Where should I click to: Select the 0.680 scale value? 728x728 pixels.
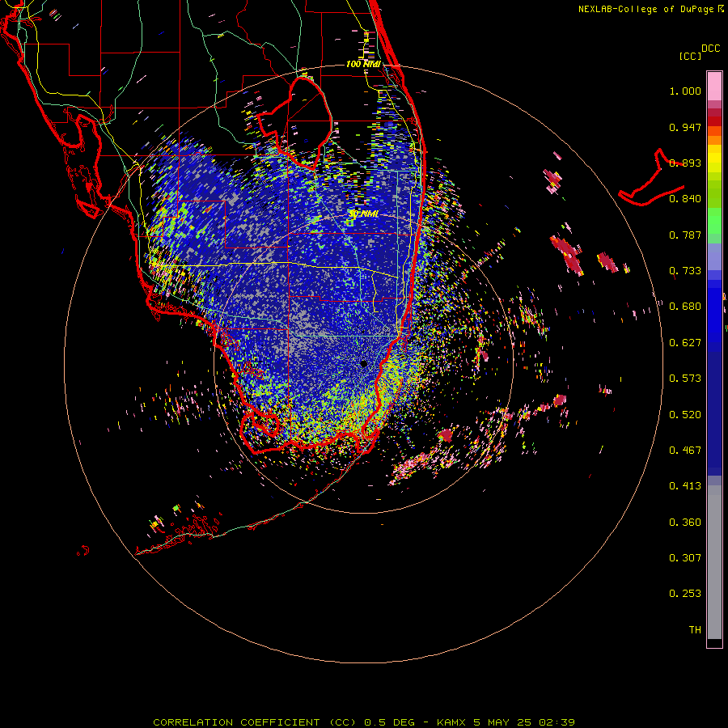pos(685,307)
